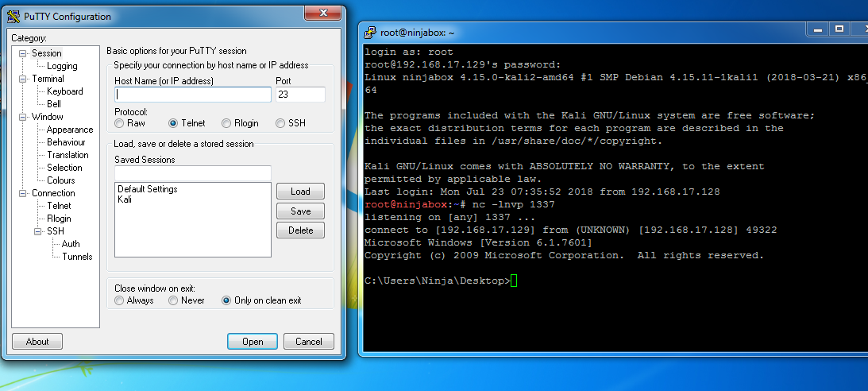
Task: Click the Save session button
Action: coord(301,211)
